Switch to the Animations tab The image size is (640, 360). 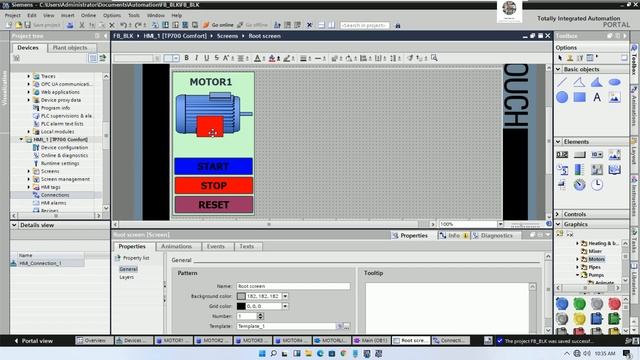point(176,246)
